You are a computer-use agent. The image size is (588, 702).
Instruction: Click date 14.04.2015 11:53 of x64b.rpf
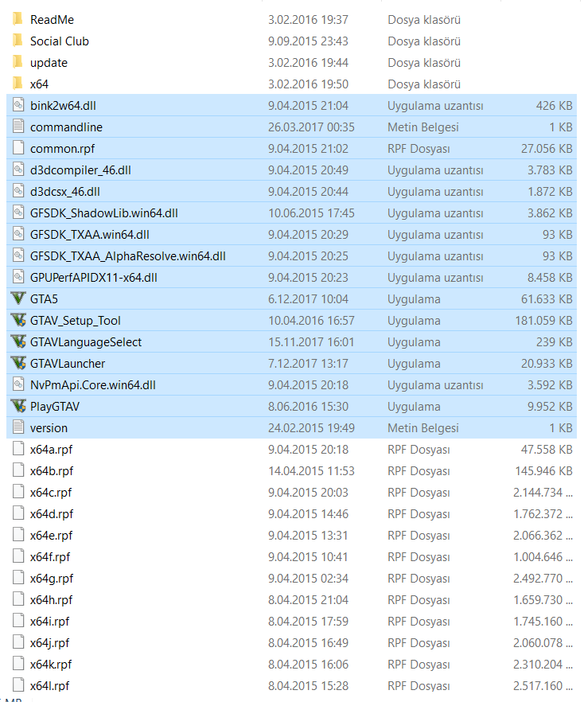(x=311, y=471)
